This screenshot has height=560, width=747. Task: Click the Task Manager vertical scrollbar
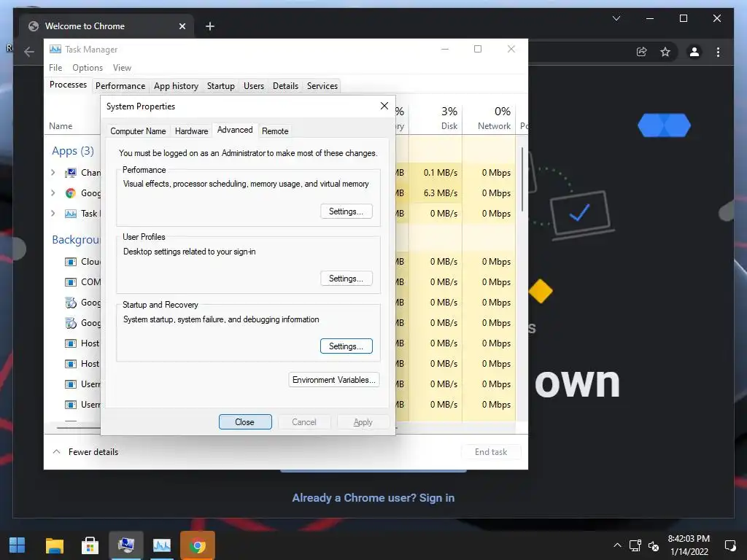(x=522, y=179)
